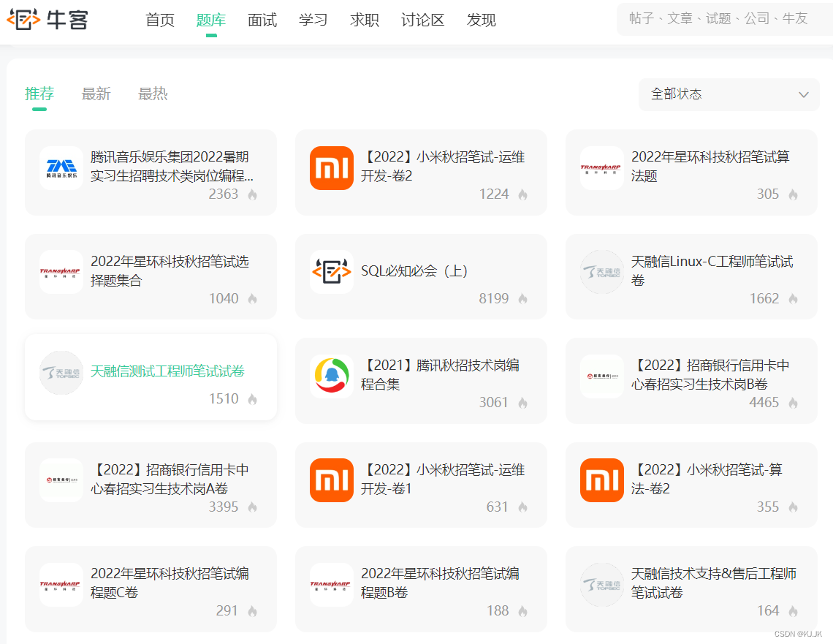This screenshot has width=833, height=644.
Task: Click the 招商银行 logo on 技术岗B卷 card
Action: click(x=602, y=376)
